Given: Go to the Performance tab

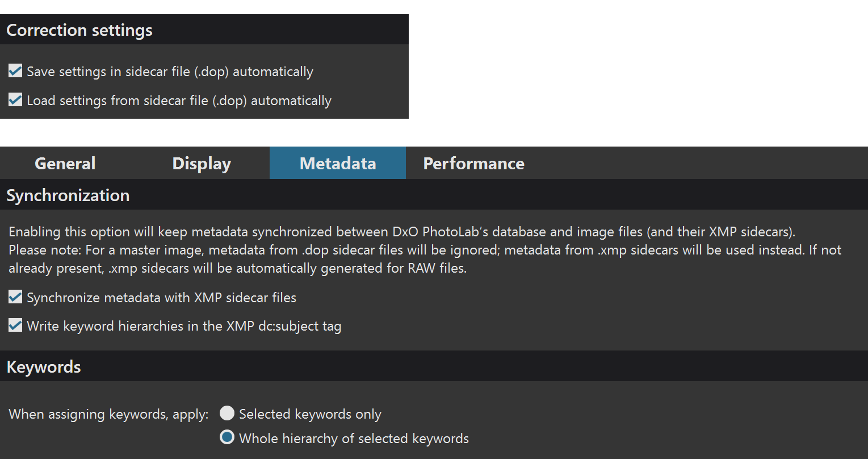Looking at the screenshot, I should point(473,164).
